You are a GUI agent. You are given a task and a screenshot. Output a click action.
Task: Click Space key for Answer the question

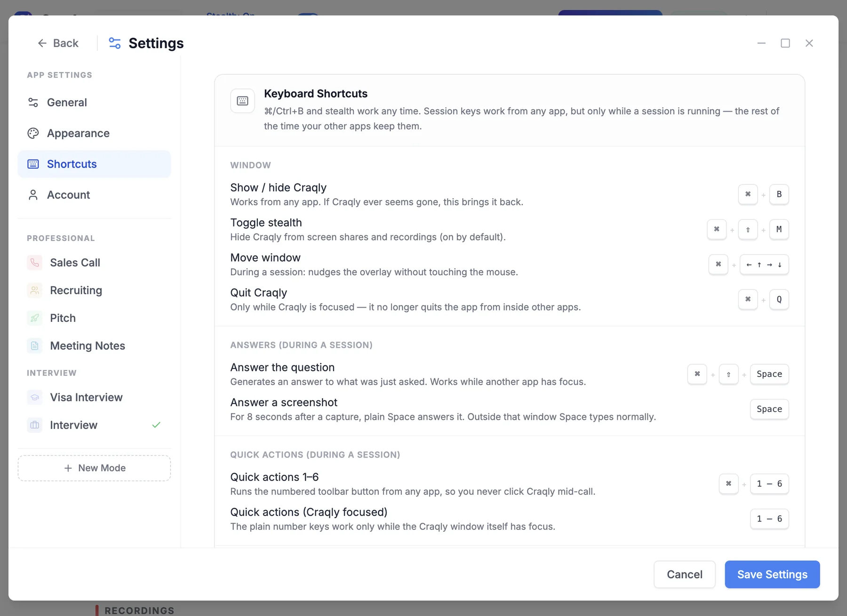[x=769, y=374]
